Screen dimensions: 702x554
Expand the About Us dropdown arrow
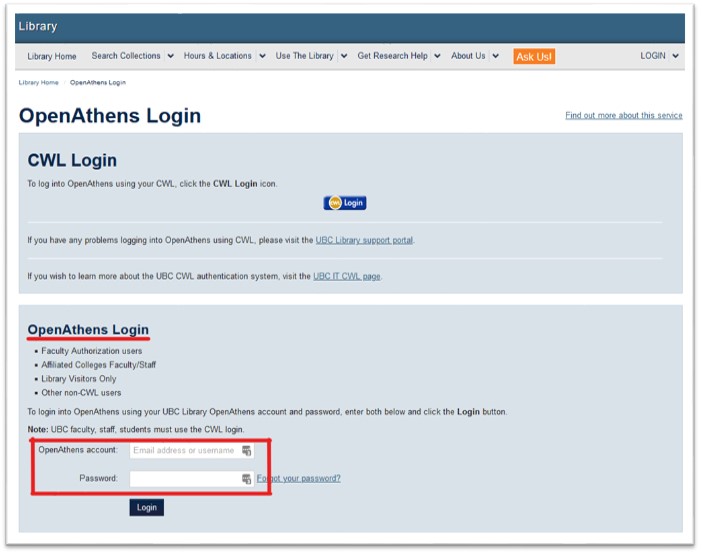[x=495, y=56]
